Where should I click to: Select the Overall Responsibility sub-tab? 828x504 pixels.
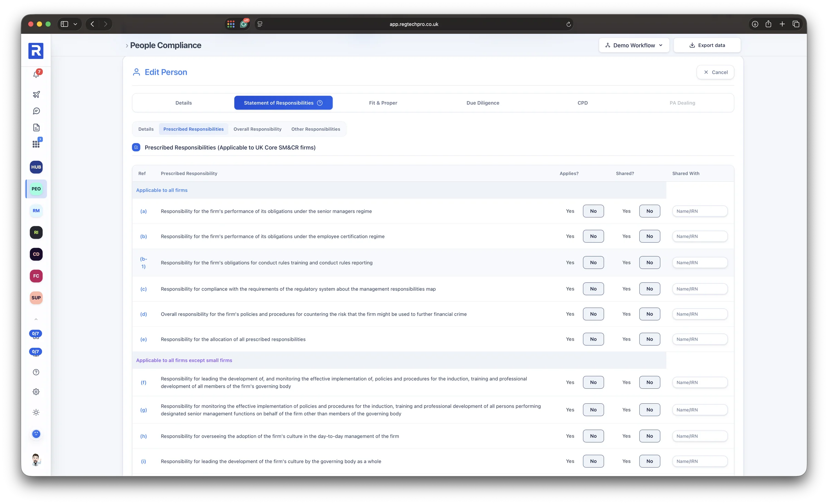[257, 129]
